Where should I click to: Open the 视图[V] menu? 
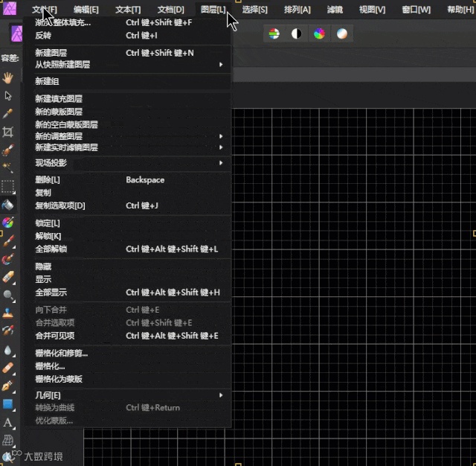[x=372, y=10]
